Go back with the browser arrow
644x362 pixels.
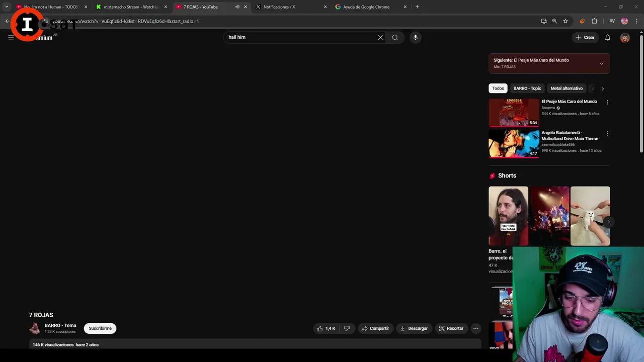coord(7,21)
